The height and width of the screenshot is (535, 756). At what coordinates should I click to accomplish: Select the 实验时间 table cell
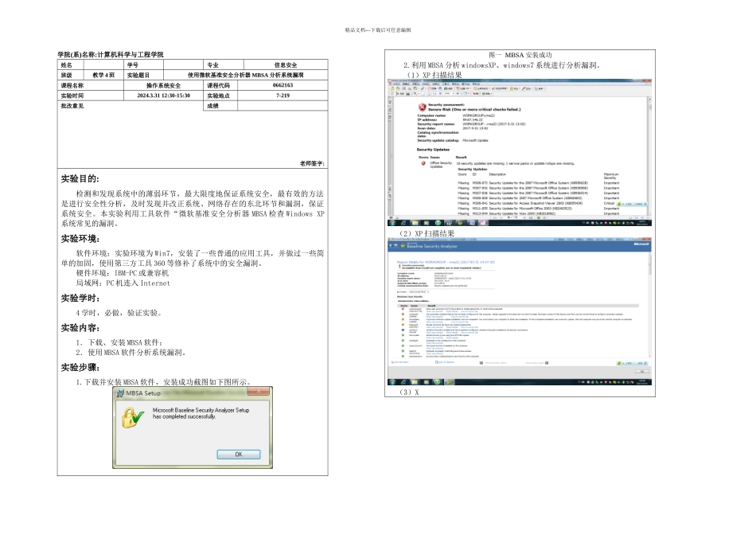click(x=91, y=96)
